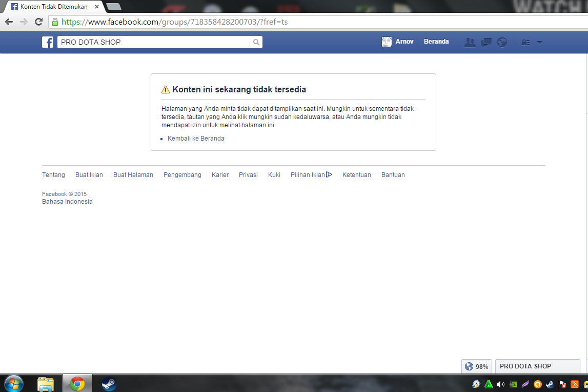Screen dimensions: 588x392
Task: Open the Privasi footer link
Action: [x=248, y=175]
